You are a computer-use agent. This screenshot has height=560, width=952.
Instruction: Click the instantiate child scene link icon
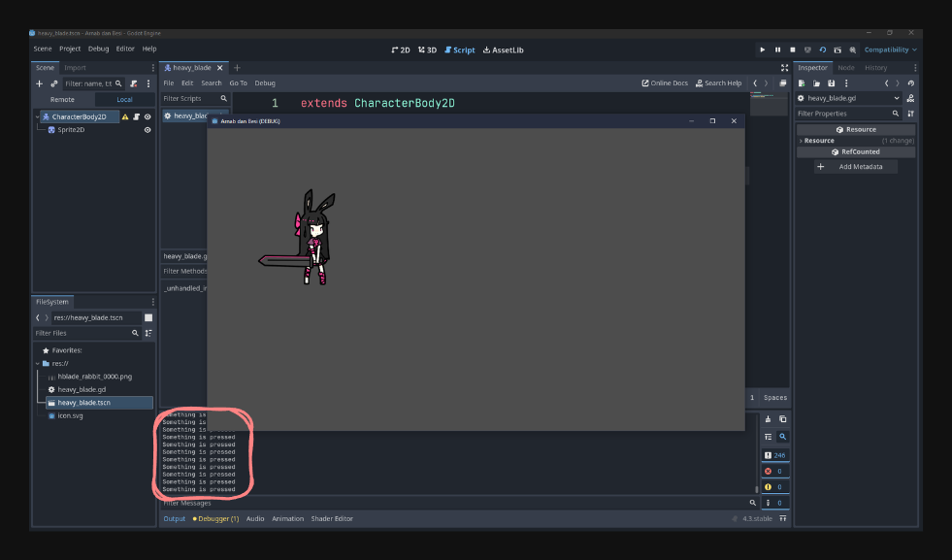tap(54, 83)
